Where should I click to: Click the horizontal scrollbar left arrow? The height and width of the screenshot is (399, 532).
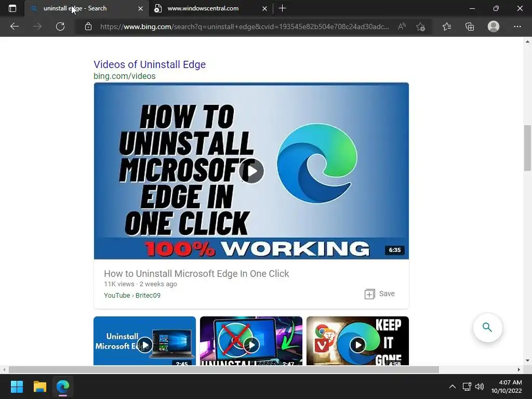4,369
